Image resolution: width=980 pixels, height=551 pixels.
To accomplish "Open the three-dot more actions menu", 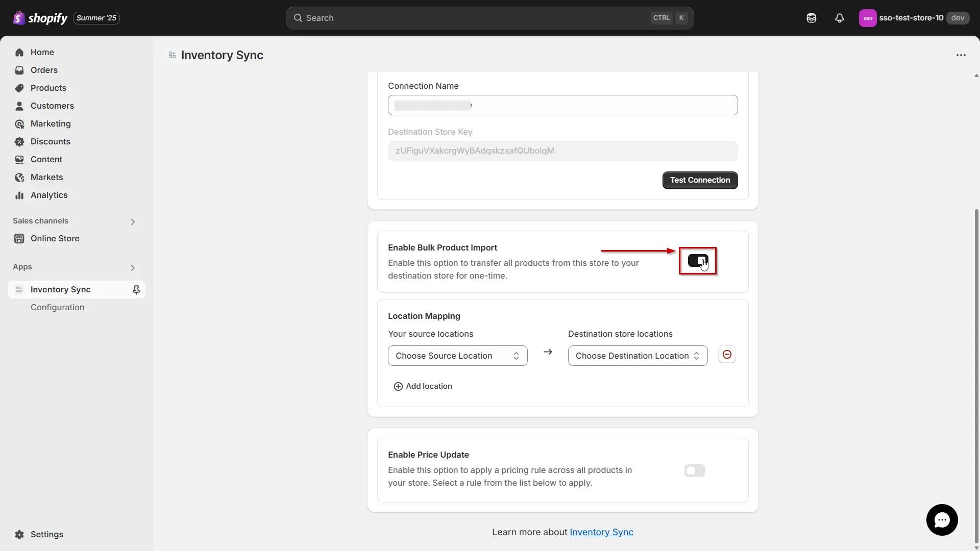I will (961, 55).
